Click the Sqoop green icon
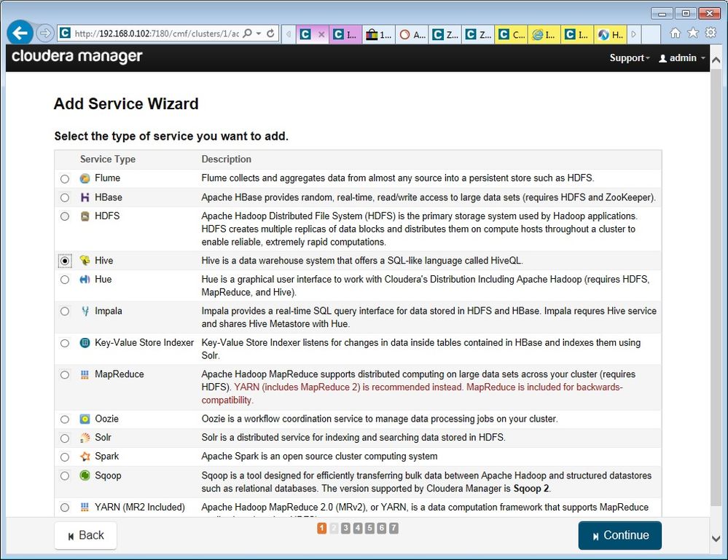 pyautogui.click(x=85, y=476)
